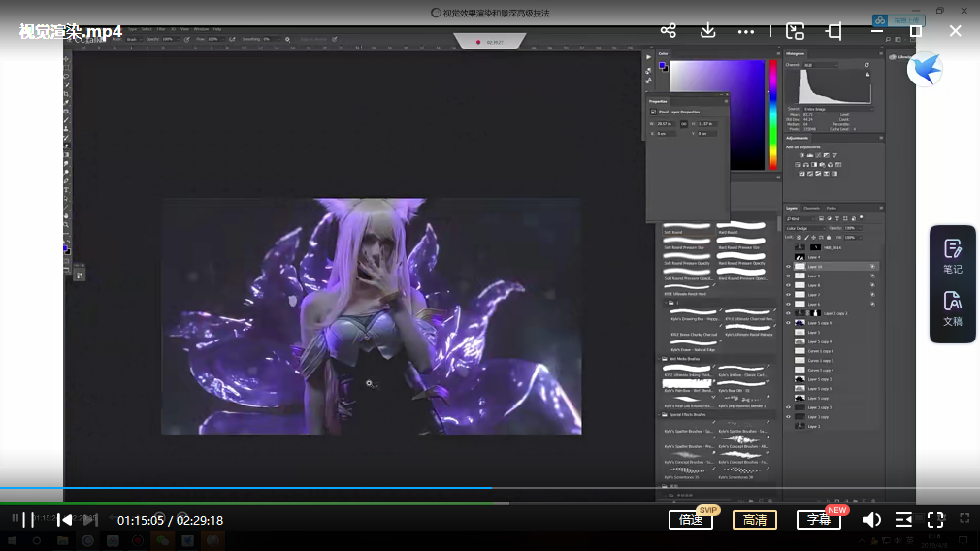This screenshot has height=551, width=980.
Task: Click the lock image pixels brush icon
Action: point(806,238)
